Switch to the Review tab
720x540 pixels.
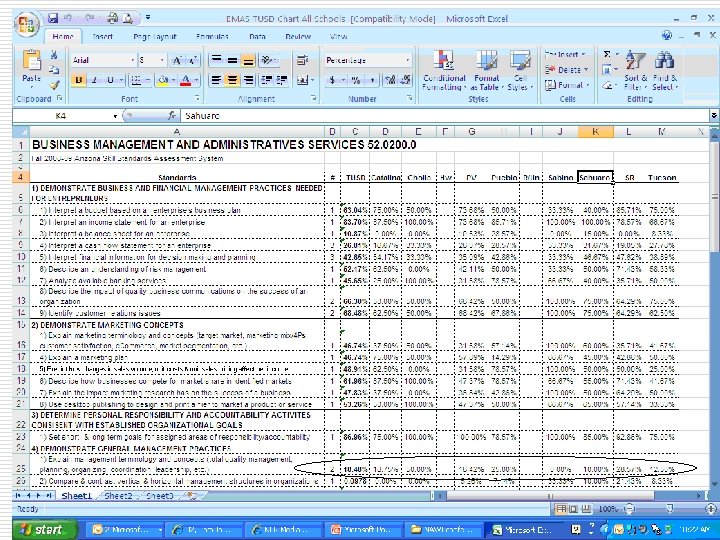pos(298,36)
